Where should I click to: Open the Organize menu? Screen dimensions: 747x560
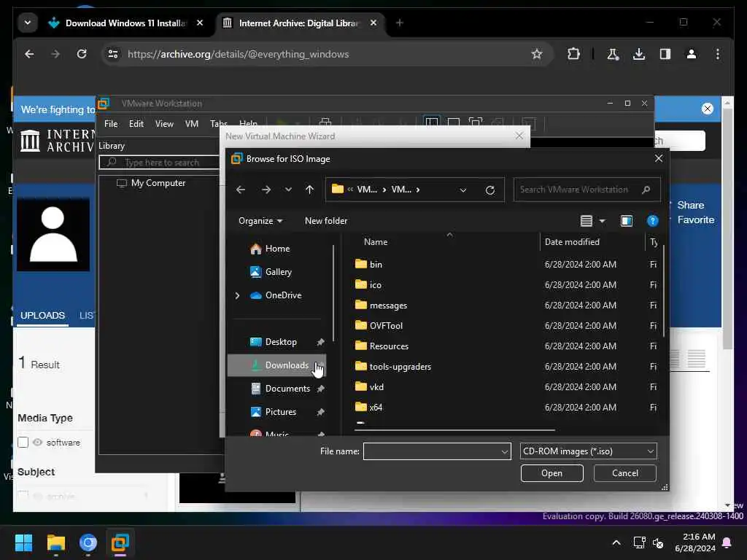[260, 221]
